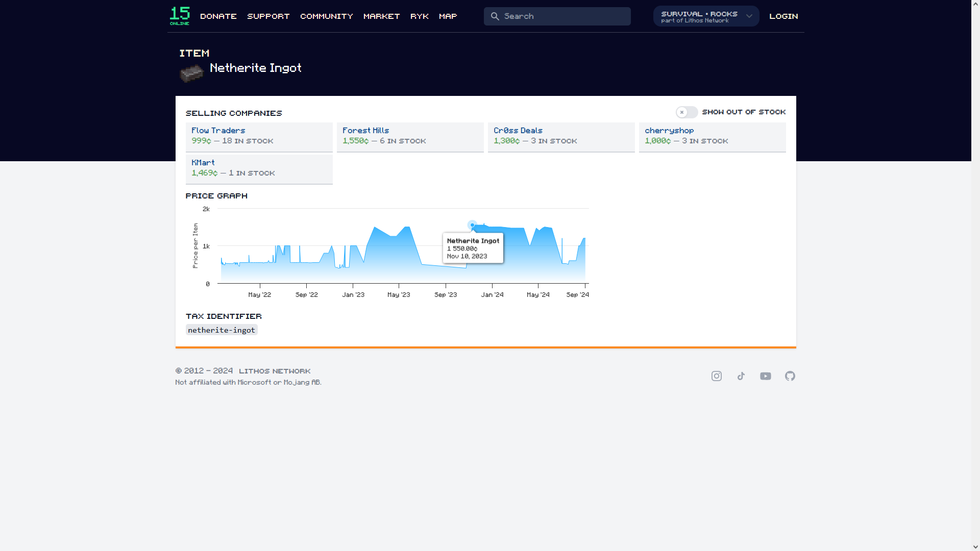
Task: Click the highlighted Nov 2023 graph data point
Action: (x=472, y=225)
